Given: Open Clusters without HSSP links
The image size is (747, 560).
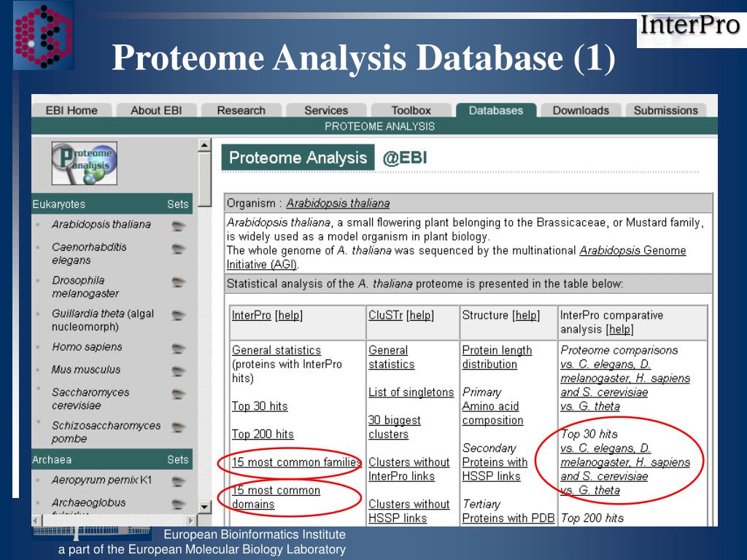Looking at the screenshot, I should [x=409, y=511].
